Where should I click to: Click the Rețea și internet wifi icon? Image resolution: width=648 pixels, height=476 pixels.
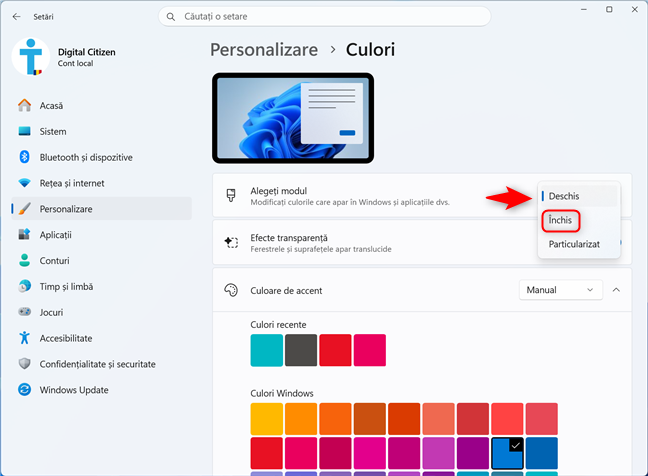point(24,183)
